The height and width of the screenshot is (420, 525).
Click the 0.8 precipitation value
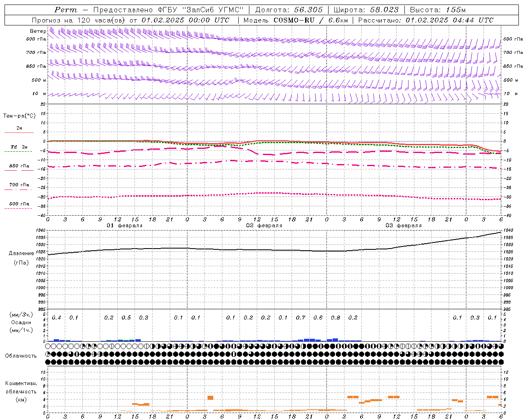click(x=336, y=318)
